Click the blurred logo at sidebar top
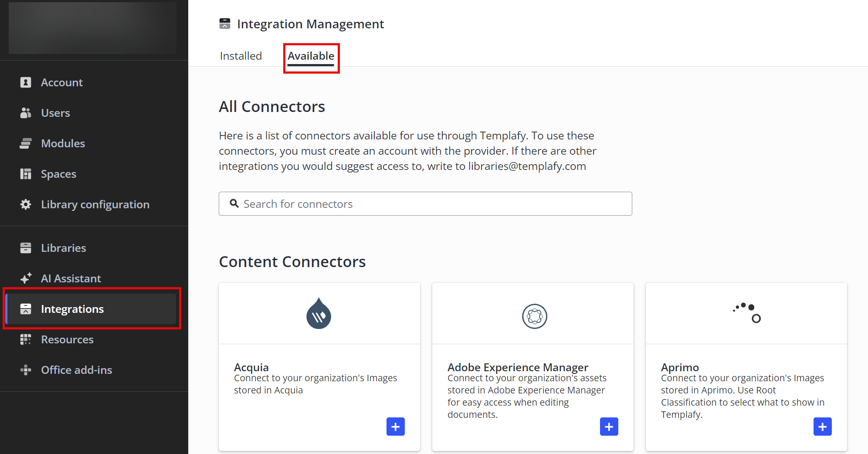This screenshot has width=868, height=454. click(x=92, y=28)
